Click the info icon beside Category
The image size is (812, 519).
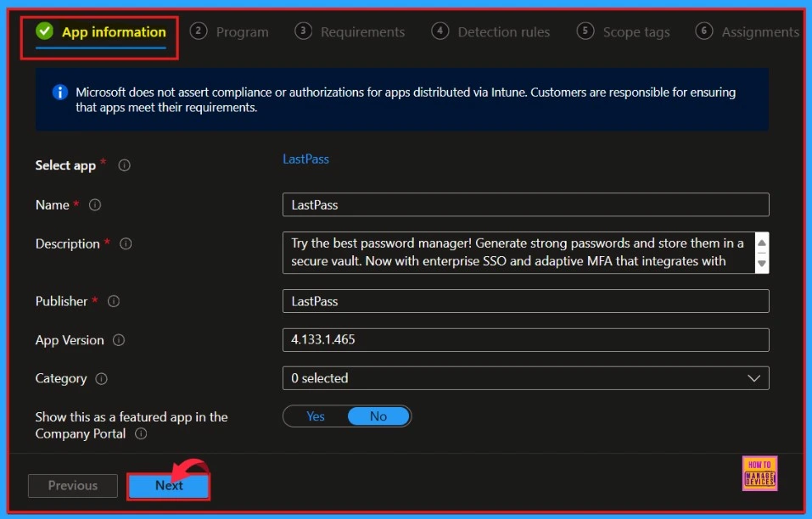click(102, 379)
